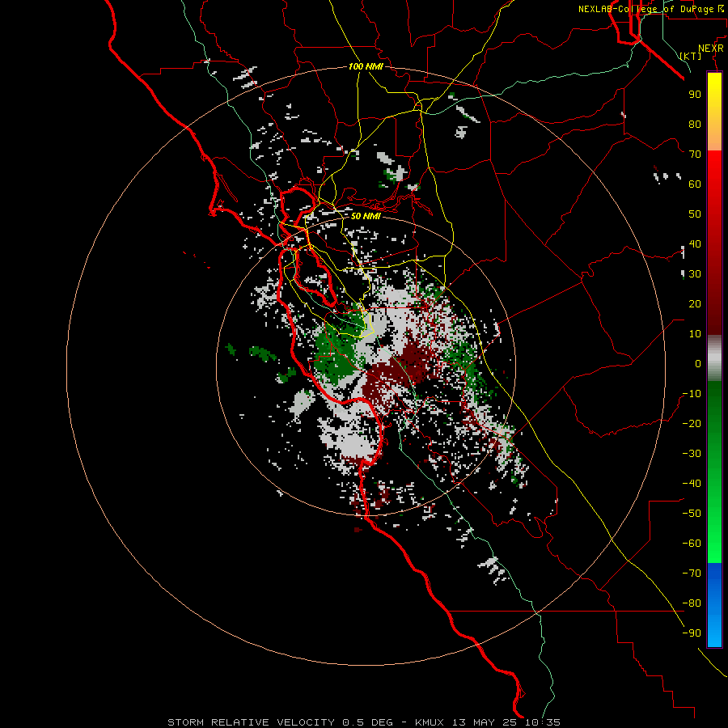Click the -30 value on the color scale
The height and width of the screenshot is (728, 728).
click(692, 454)
